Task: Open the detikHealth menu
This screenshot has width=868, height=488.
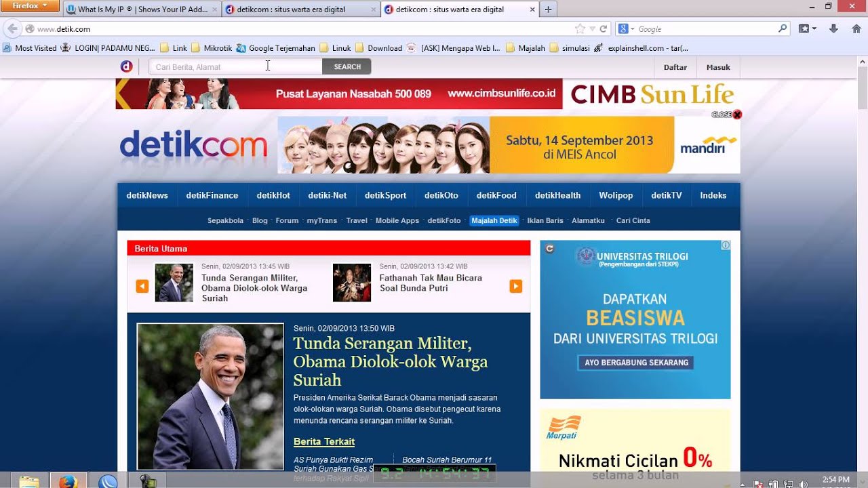Action: 557,195
